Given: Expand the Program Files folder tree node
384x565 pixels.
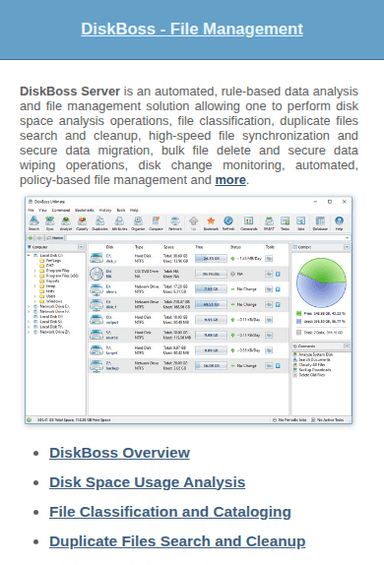Looking at the screenshot, I should tap(35, 270).
